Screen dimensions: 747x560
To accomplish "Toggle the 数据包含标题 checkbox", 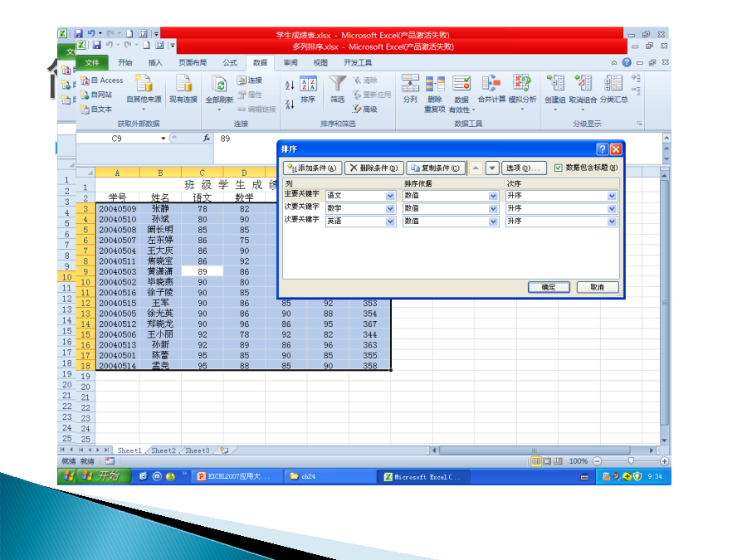I will point(559,168).
